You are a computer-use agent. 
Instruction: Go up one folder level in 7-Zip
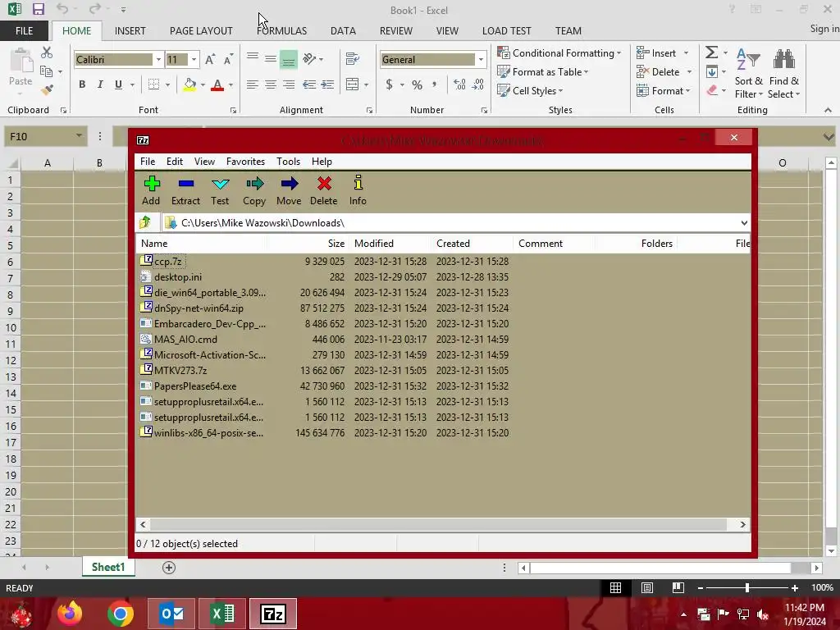click(x=145, y=222)
